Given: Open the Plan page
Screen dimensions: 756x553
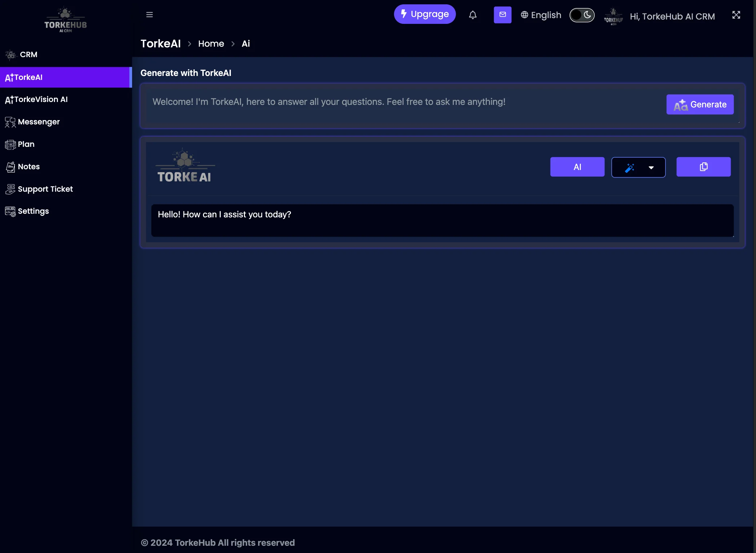Looking at the screenshot, I should point(66,144).
